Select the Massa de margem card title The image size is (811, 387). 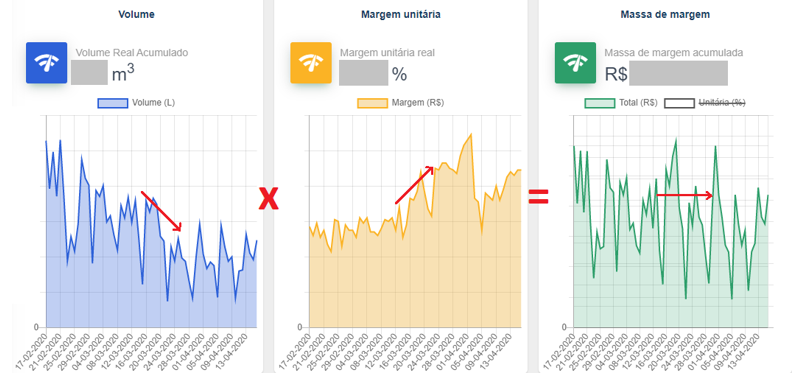[665, 14]
